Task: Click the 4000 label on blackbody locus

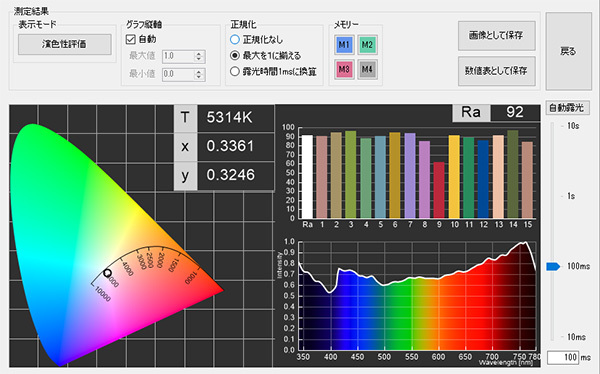Action: pos(128,268)
